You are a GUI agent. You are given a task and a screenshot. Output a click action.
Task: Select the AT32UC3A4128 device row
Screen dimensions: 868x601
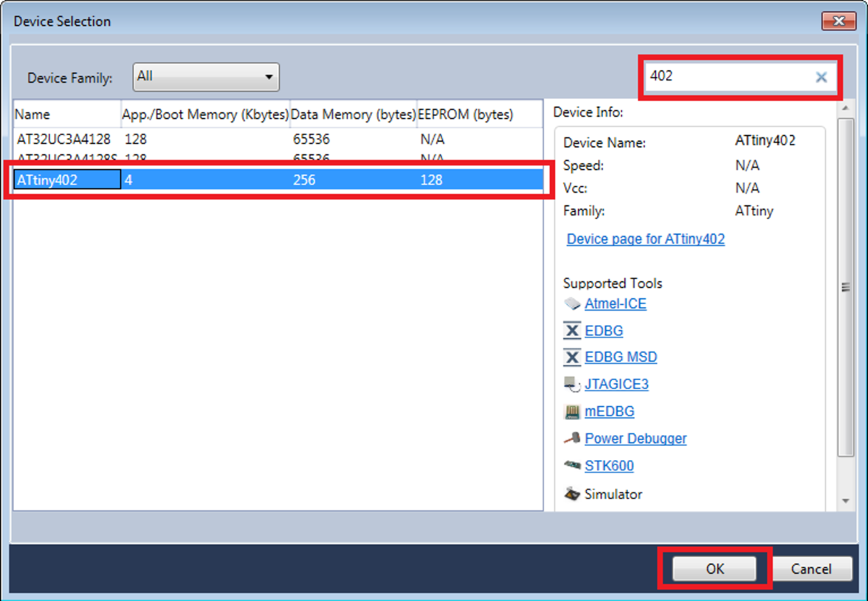[x=278, y=139]
